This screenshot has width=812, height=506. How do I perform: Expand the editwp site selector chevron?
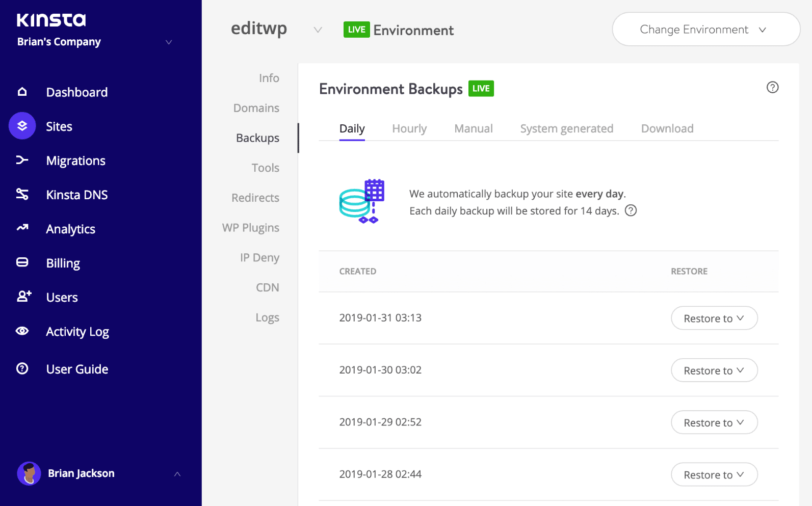point(318,30)
